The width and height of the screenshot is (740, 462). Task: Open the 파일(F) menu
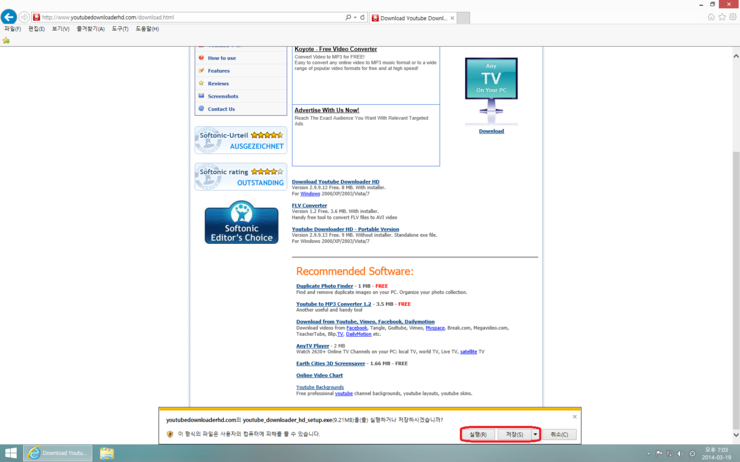[x=13, y=29]
